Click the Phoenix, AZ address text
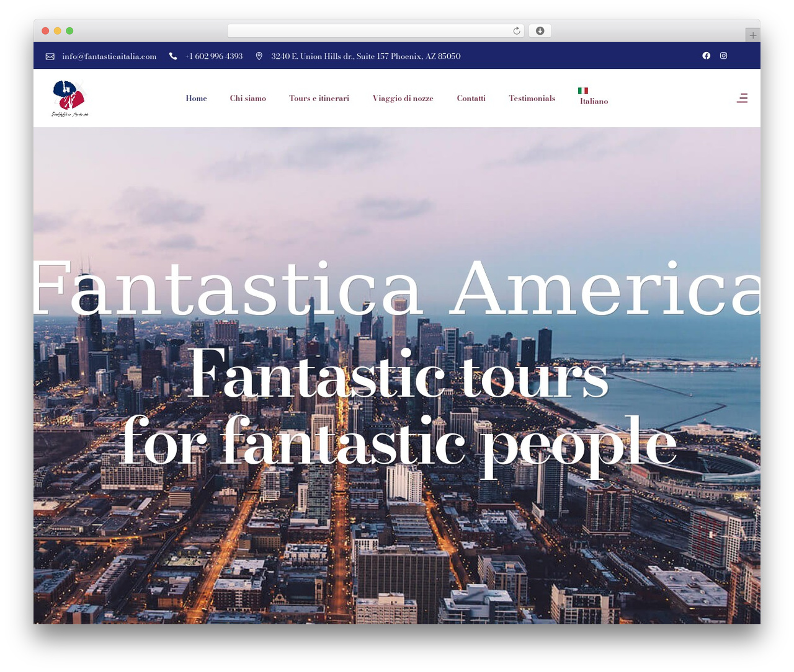 click(x=366, y=56)
